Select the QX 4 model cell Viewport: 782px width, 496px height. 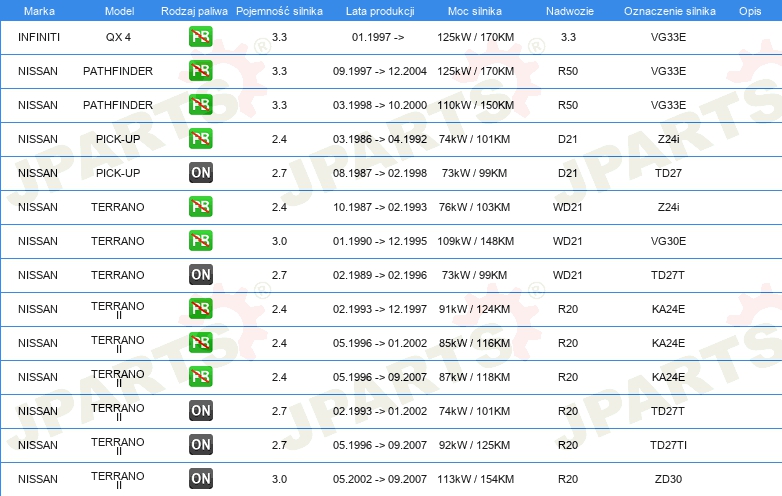[118, 37]
